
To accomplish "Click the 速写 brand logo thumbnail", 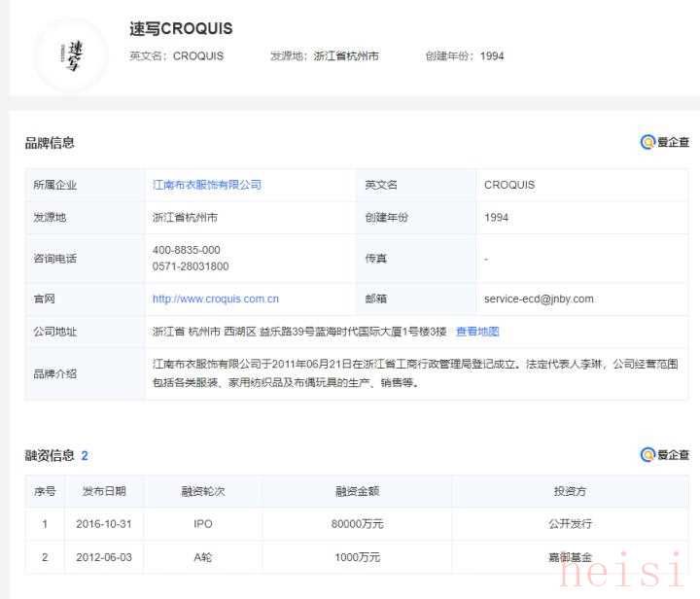I will pyautogui.click(x=71, y=55).
